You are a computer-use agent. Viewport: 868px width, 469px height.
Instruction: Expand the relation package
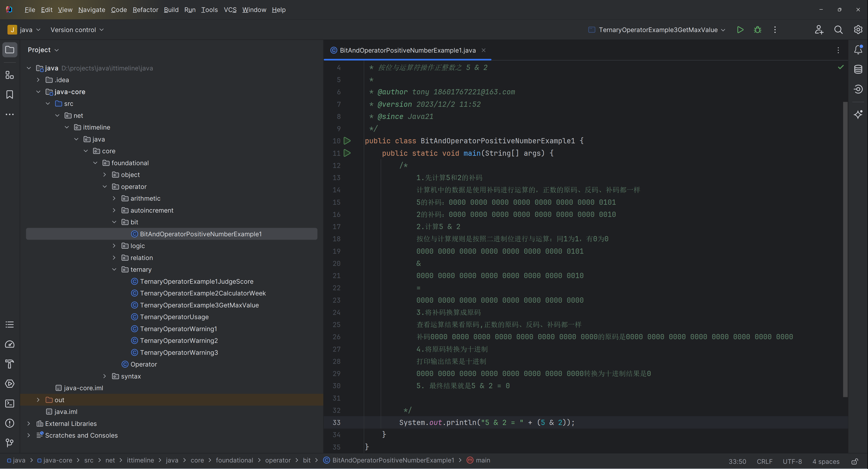114,258
